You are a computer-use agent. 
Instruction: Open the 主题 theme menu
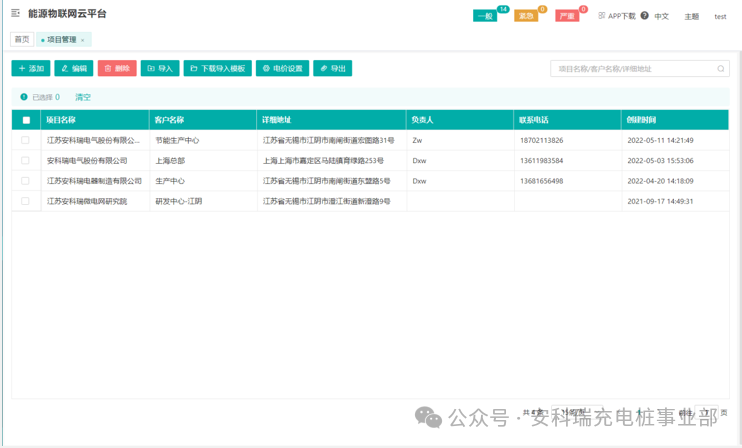691,17
